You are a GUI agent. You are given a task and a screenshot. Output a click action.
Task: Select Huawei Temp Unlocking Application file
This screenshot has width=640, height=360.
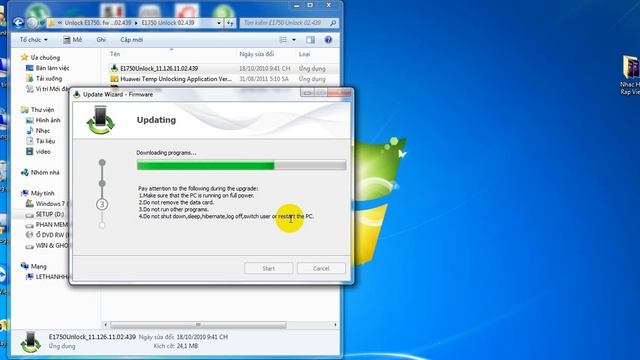click(176, 79)
